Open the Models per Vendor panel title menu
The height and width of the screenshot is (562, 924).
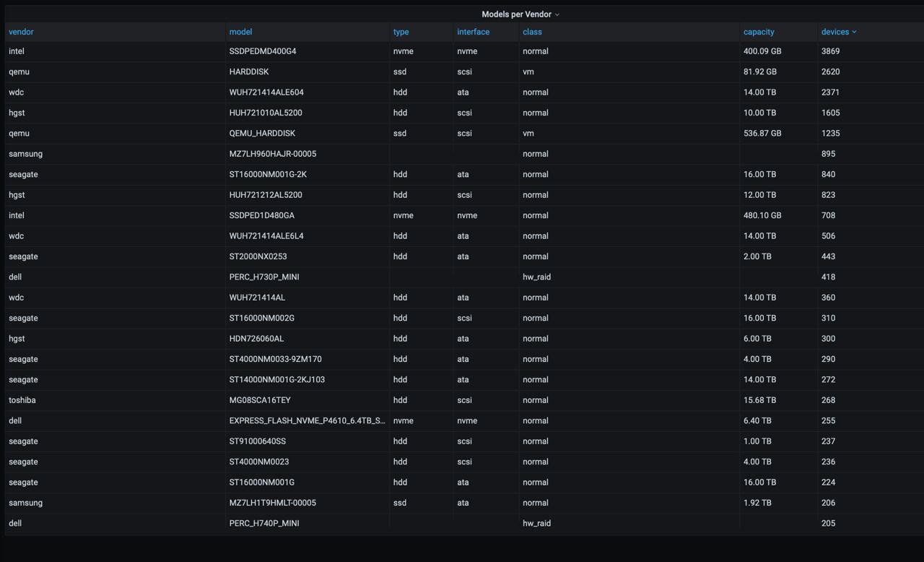pyautogui.click(x=520, y=14)
